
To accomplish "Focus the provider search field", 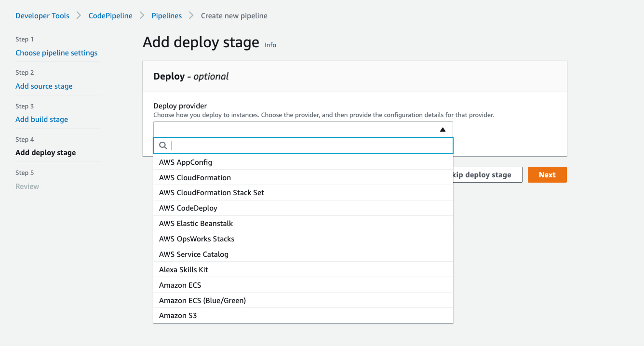I will click(x=303, y=146).
